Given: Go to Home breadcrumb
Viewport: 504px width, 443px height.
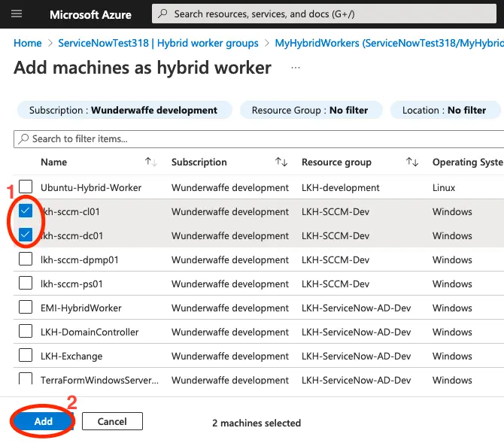Looking at the screenshot, I should 28,43.
